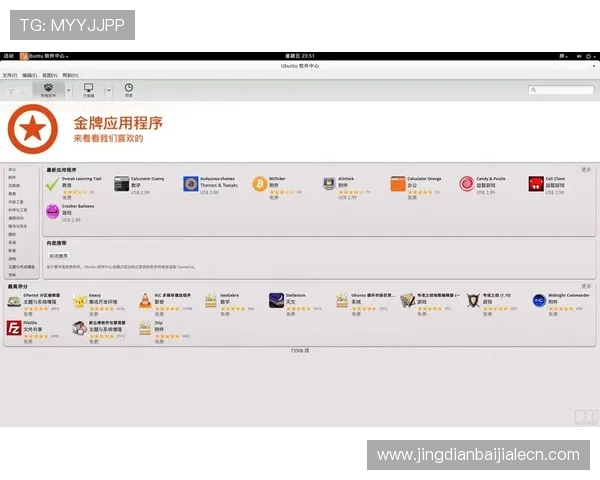600x480 pixels.
Task: Open the 视图(V) menu
Action: [x=50, y=75]
